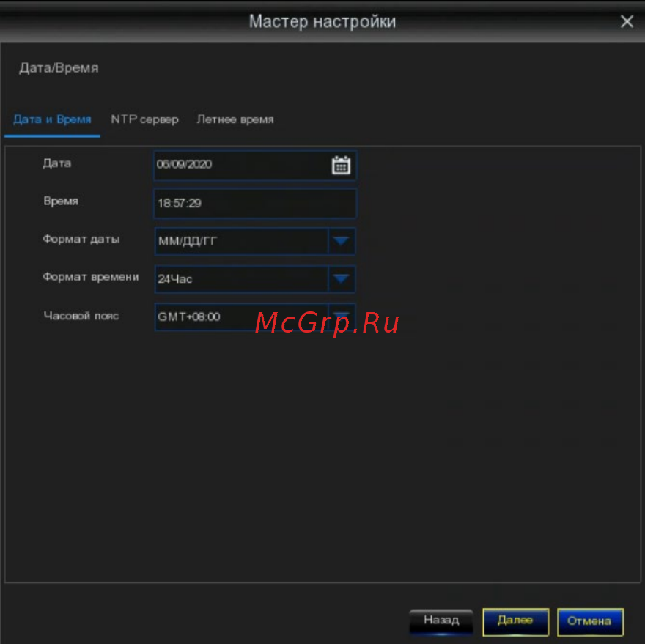Open the Часовой пояс GMT+08:00 dropdown
The height and width of the screenshot is (644, 645).
pyautogui.click(x=254, y=317)
